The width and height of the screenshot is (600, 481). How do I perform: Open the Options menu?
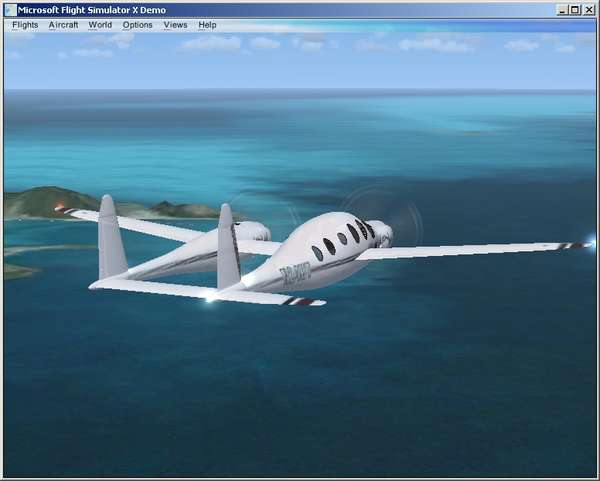[137, 25]
